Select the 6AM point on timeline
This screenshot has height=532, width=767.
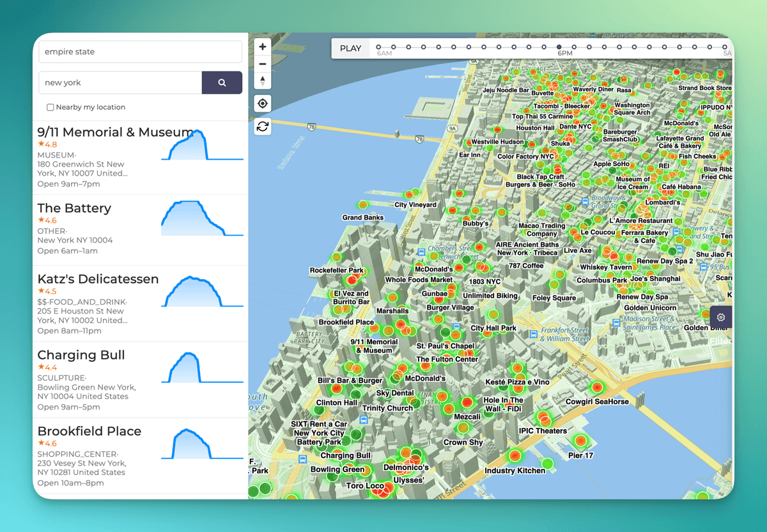(378, 47)
